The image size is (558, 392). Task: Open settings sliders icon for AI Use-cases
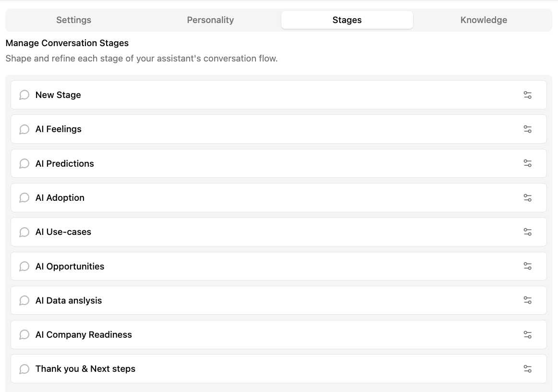click(527, 232)
